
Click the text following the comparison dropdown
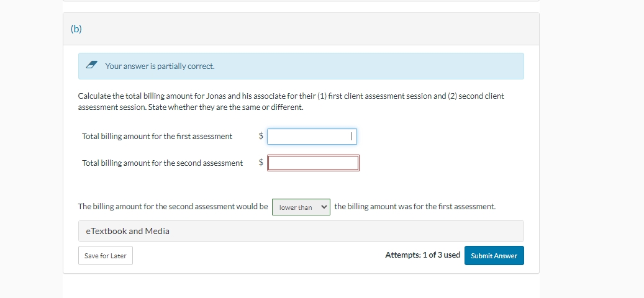[x=414, y=207]
